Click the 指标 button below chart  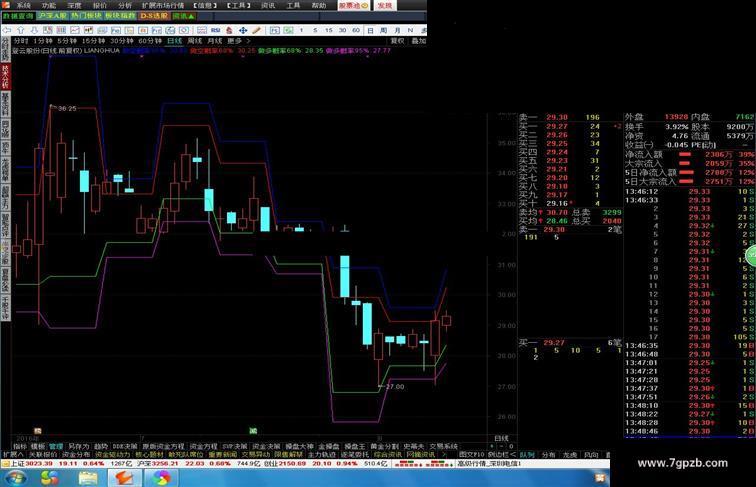point(20,446)
